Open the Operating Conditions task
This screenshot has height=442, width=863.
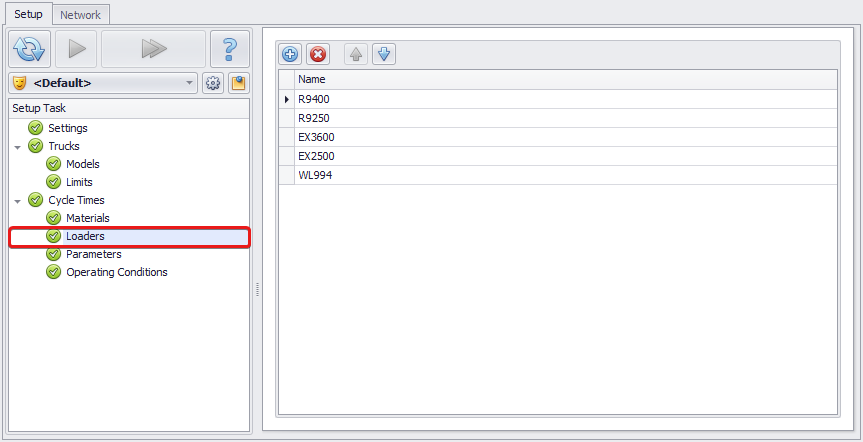pyautogui.click(x=117, y=272)
